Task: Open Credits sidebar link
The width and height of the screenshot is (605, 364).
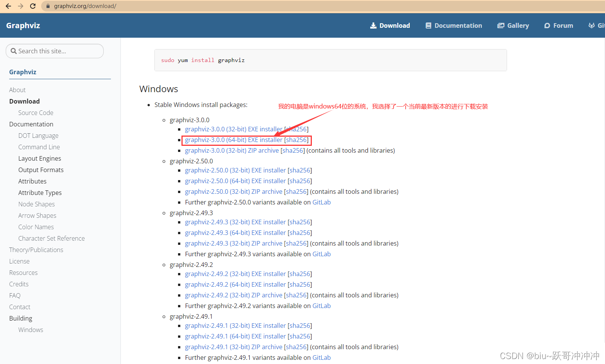Action: (19, 284)
